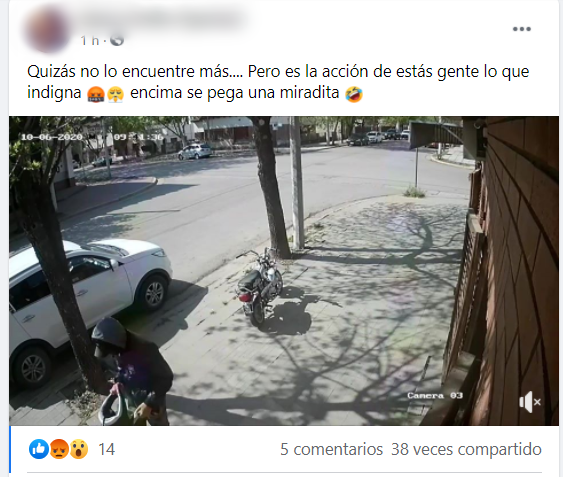Screen dimensions: 563x477
Task: Click the "Camera 03" label in video
Action: coord(435,395)
